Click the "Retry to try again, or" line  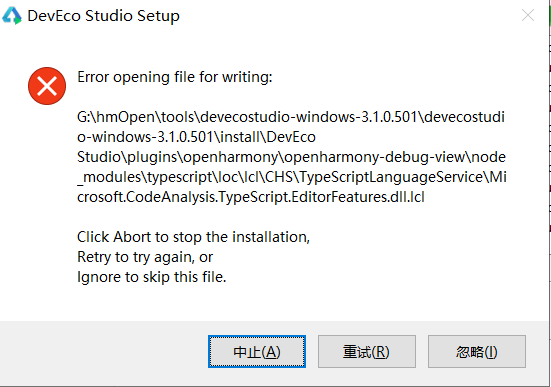coord(145,257)
